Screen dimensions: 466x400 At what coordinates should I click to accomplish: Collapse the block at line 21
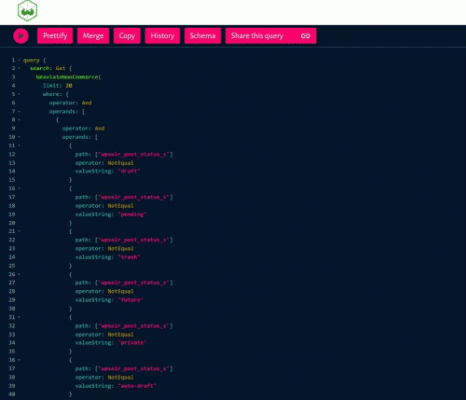tap(19, 231)
